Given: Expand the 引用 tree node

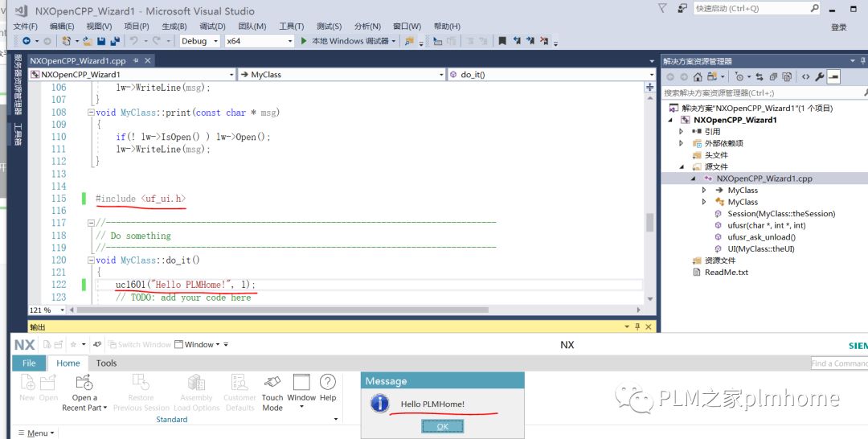Looking at the screenshot, I should [682, 131].
